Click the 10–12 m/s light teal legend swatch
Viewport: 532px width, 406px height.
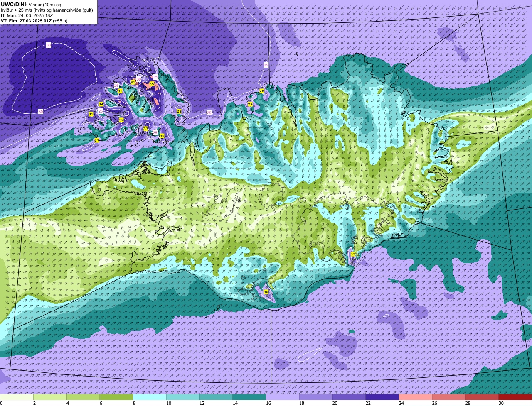coord(183,397)
